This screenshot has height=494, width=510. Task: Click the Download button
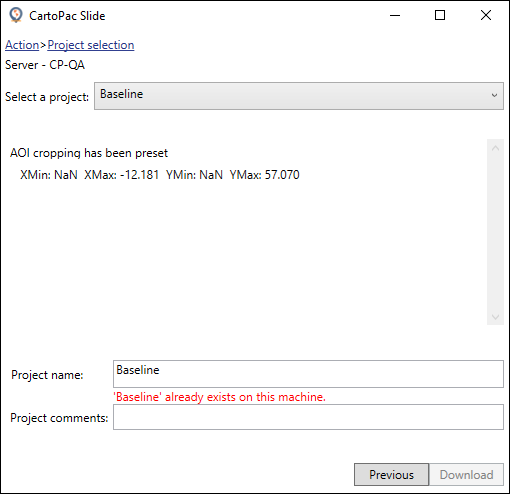pos(466,474)
